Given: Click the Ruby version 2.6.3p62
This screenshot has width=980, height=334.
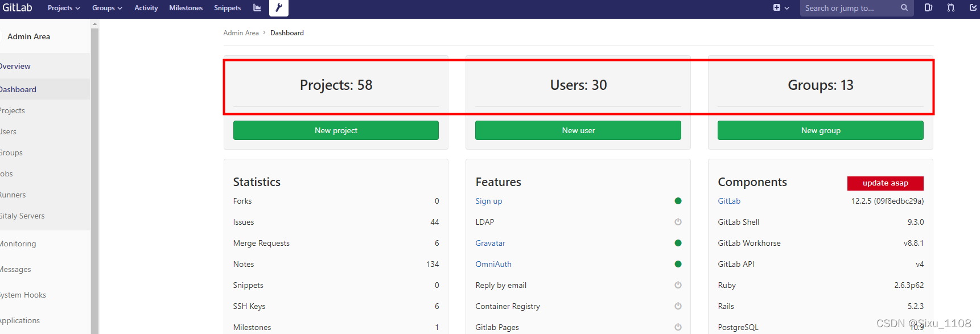Looking at the screenshot, I should coord(909,285).
